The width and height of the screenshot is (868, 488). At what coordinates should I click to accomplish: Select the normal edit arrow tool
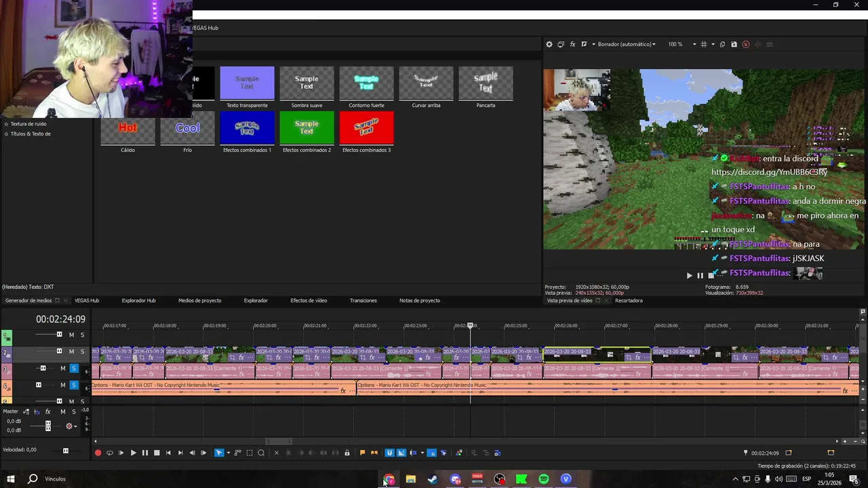point(219,453)
